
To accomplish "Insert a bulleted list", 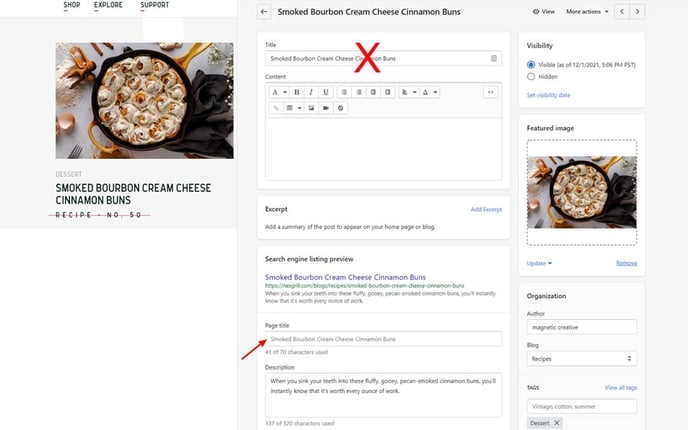I will click(344, 92).
